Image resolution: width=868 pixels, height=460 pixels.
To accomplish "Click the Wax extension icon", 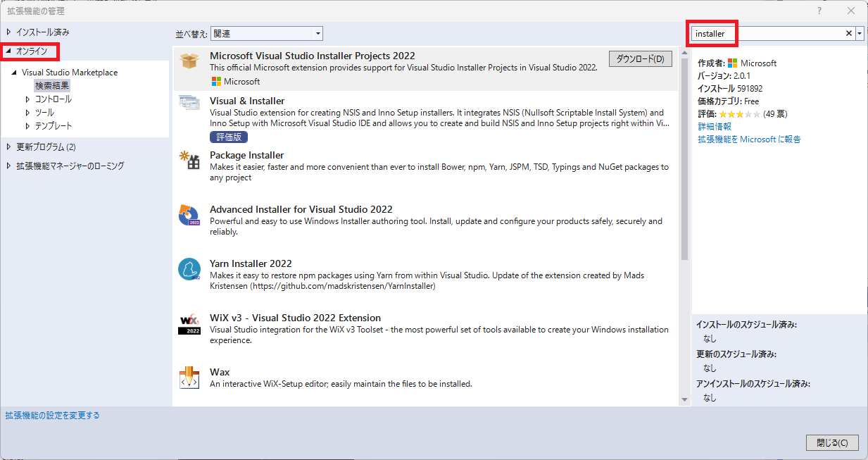I will [189, 378].
